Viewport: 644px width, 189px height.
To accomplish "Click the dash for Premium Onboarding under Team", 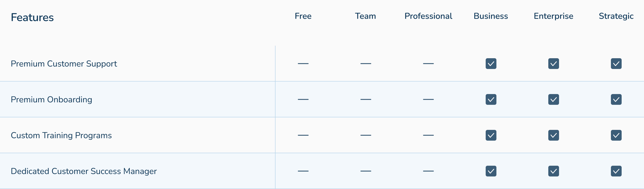I will coord(365,99).
